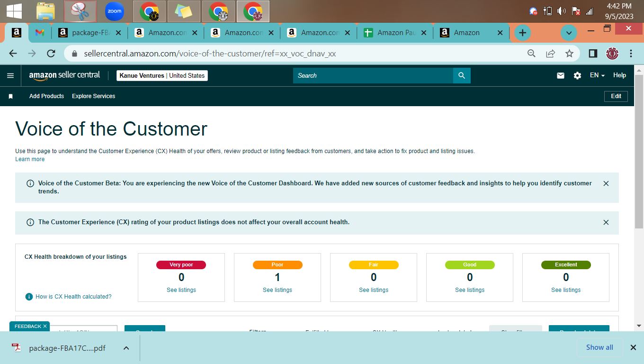Open File Explorer from the taskbar

pyautogui.click(x=45, y=11)
